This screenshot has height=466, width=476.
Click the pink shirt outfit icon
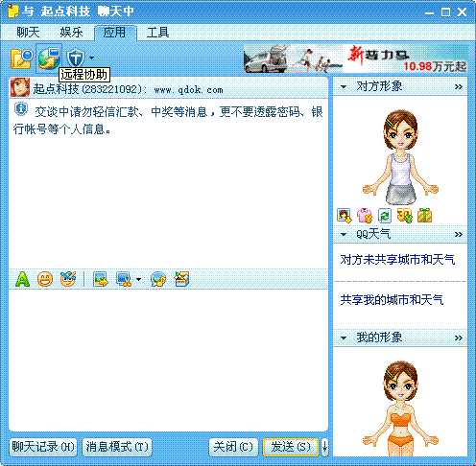click(x=365, y=216)
